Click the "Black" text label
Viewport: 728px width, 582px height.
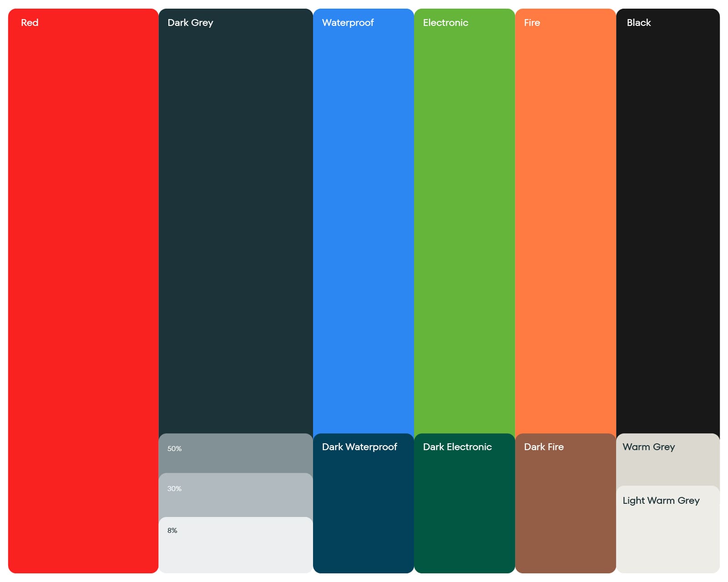click(x=638, y=23)
